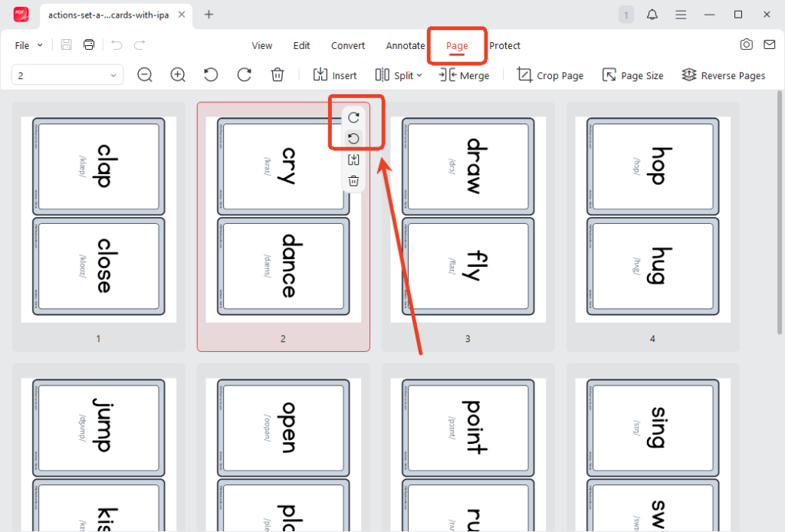785x532 pixels.
Task: Click the numbered badge in title bar
Action: pyautogui.click(x=626, y=15)
